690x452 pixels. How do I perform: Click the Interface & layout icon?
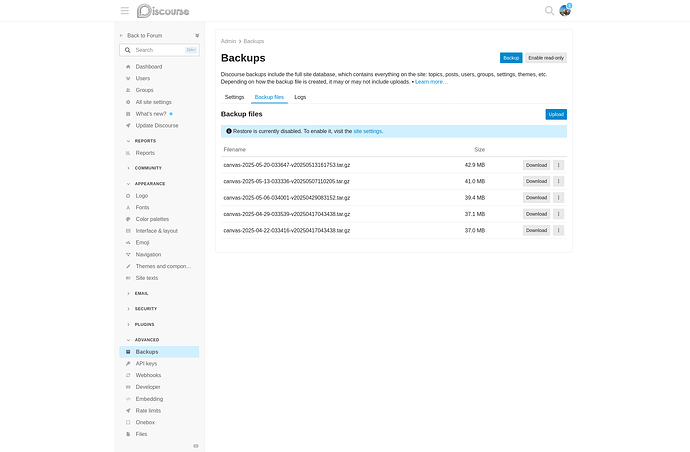point(128,231)
